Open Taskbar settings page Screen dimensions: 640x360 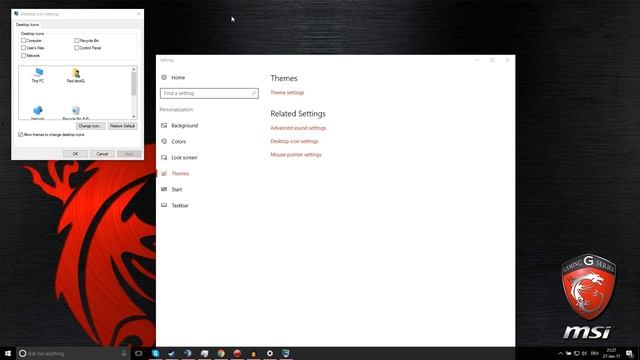(x=180, y=205)
